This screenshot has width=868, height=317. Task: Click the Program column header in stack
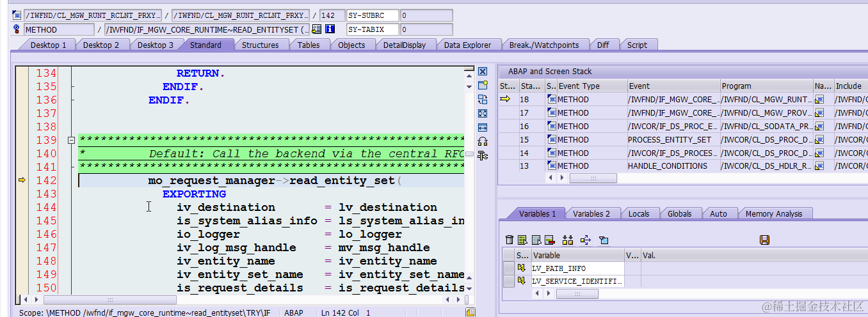tap(766, 86)
